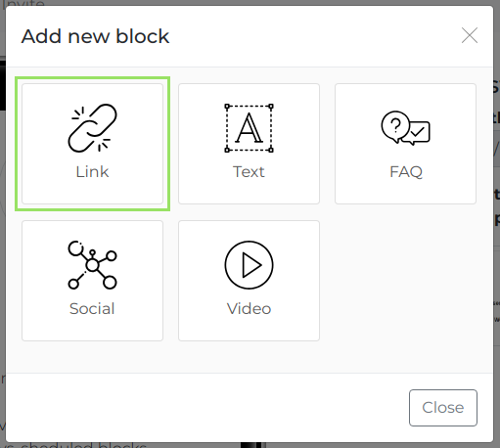Click the "FAQ" label text
This screenshot has width=500, height=448.
click(406, 172)
